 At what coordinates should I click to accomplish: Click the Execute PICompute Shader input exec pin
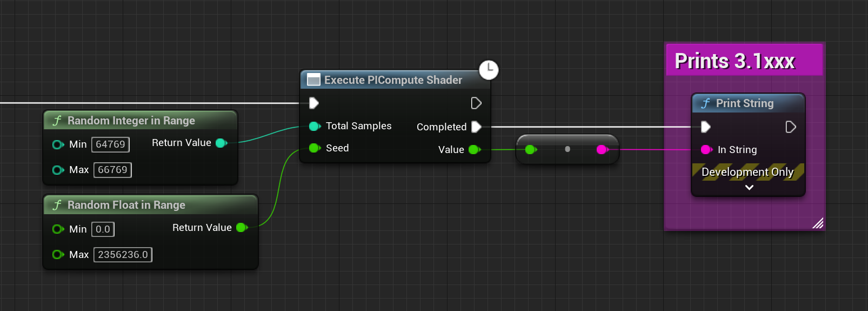(x=314, y=103)
